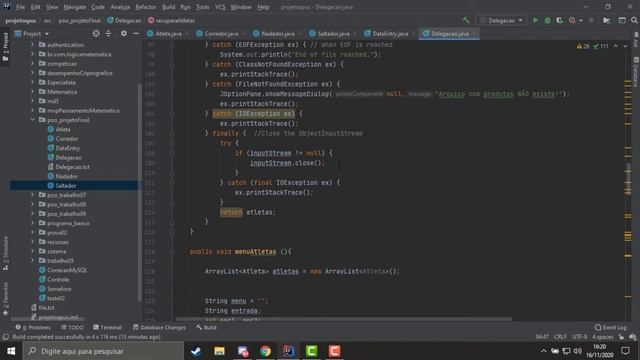Open the Navigate menu
Image resolution: width=640 pixels, height=360 pixels.
pyautogui.click(x=75, y=7)
